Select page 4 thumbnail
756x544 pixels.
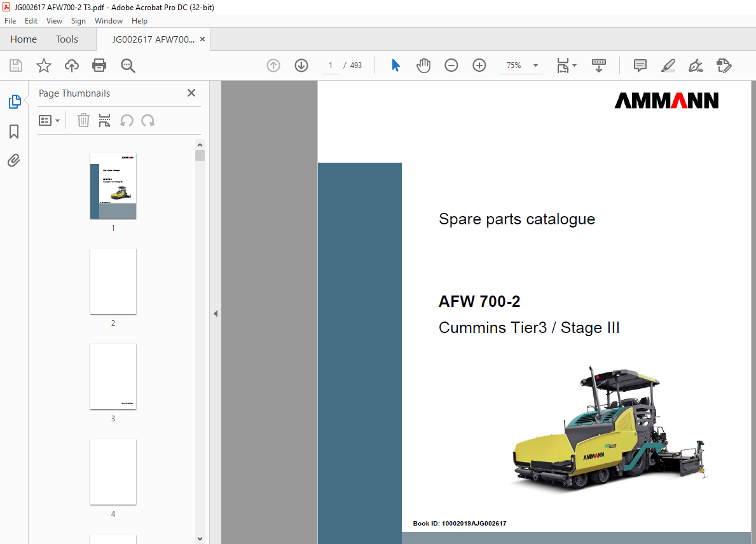pos(113,472)
